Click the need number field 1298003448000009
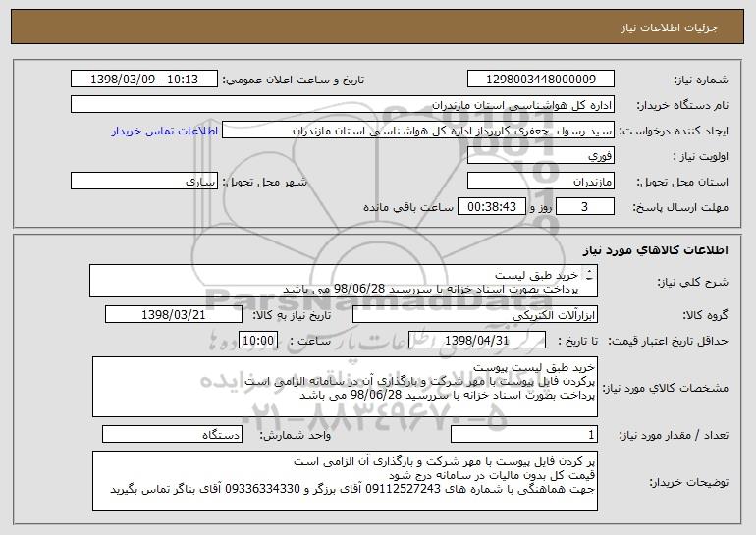 540,79
